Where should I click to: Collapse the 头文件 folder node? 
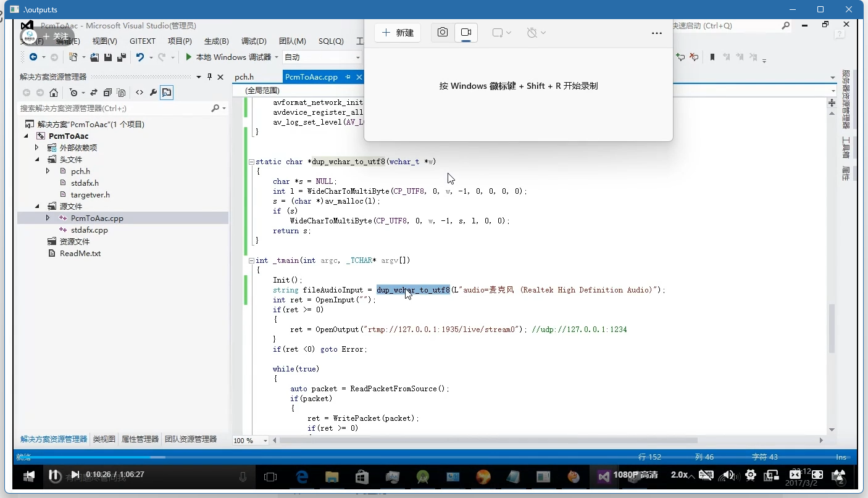coord(37,159)
